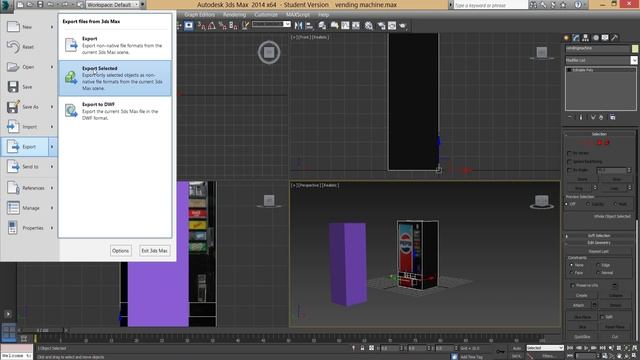640x360 pixels.
Task: Enable the By Angle checkbox
Action: 570,170
